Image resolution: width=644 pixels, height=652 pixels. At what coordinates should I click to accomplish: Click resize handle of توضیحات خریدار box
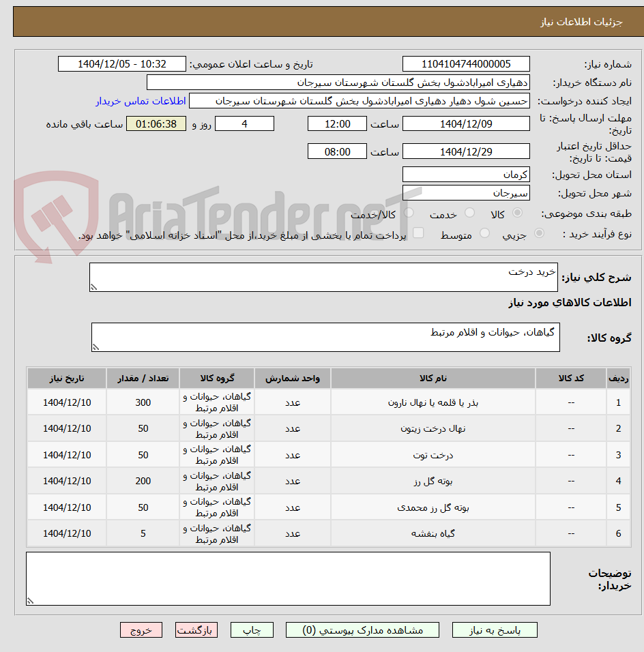click(31, 602)
